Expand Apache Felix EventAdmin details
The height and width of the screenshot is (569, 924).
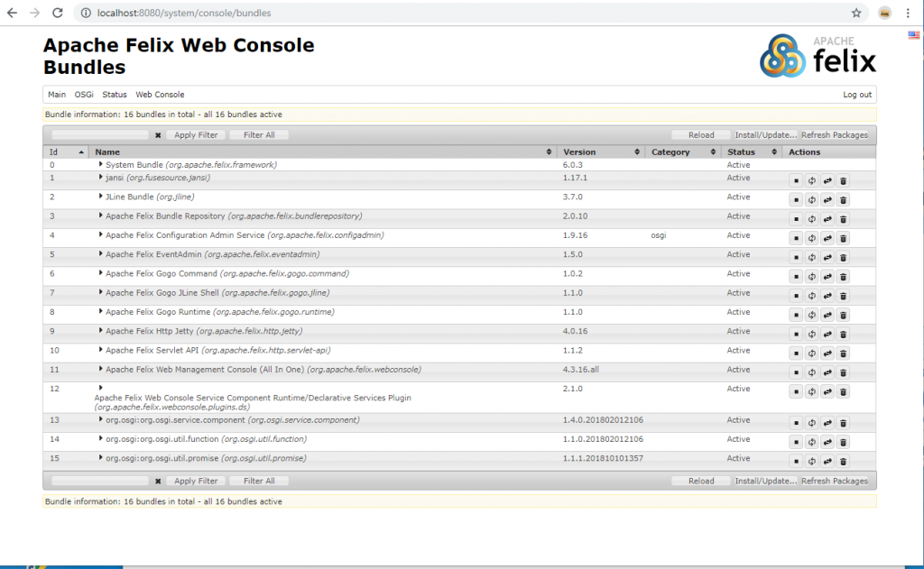pyautogui.click(x=101, y=254)
